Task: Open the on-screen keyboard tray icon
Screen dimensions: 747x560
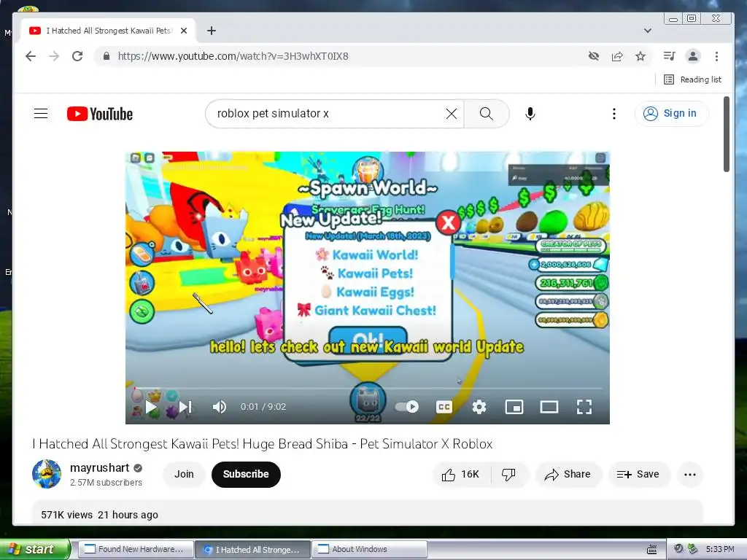Action: (x=652, y=550)
